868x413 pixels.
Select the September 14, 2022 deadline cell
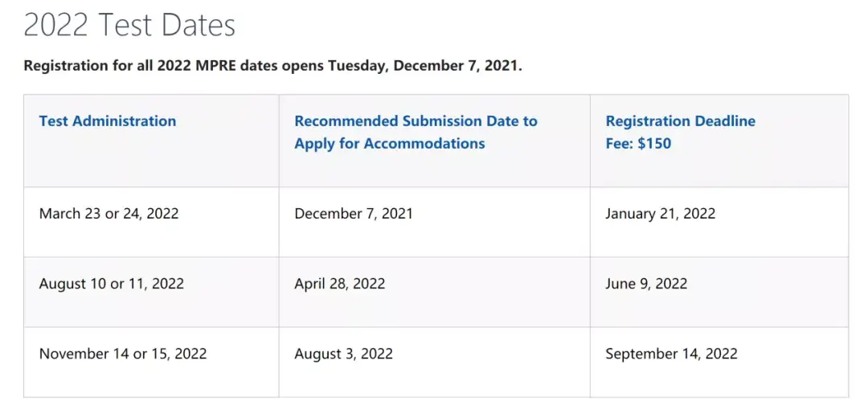[671, 354]
